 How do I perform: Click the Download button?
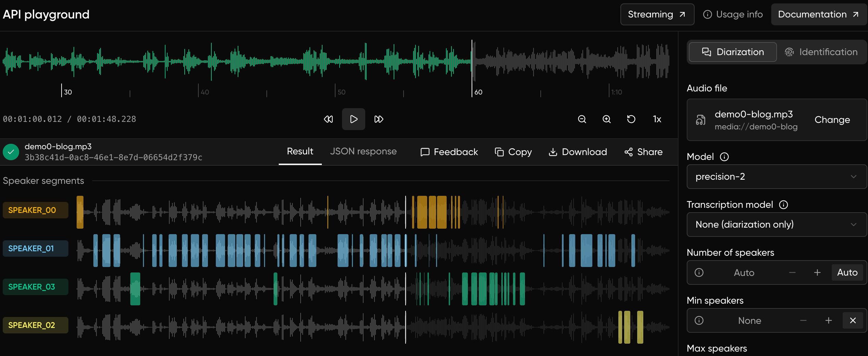[578, 152]
